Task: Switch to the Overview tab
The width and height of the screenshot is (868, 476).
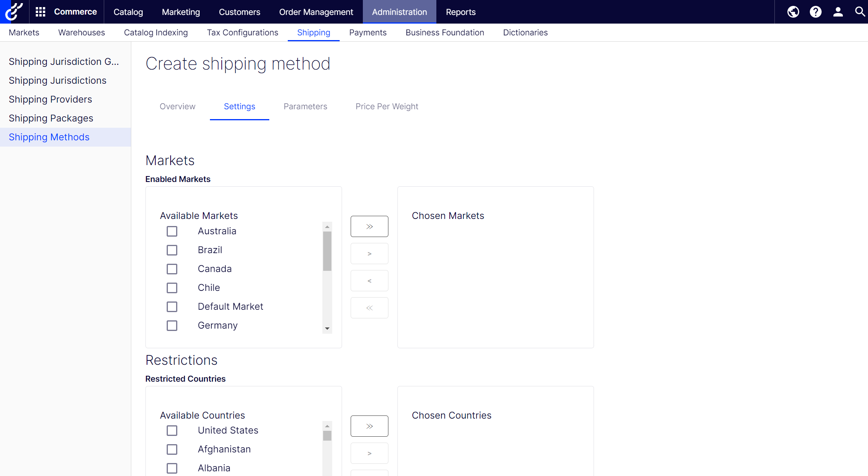Action: coord(178,106)
